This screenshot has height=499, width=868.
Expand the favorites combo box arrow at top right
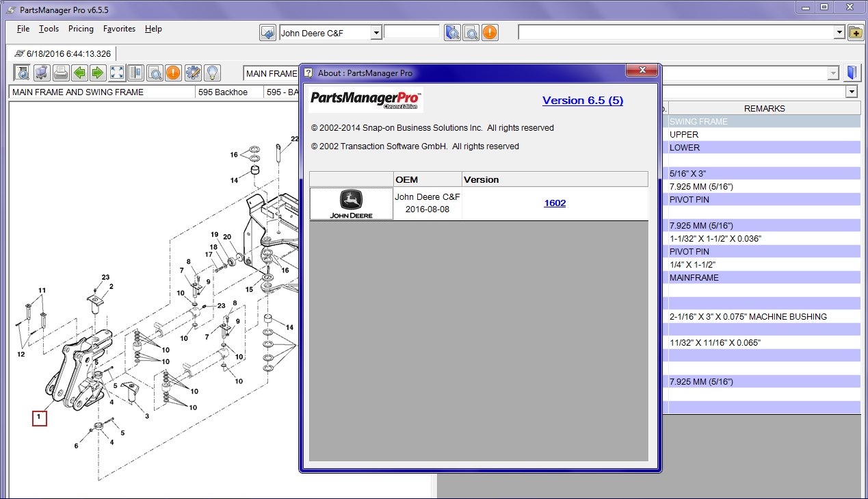pos(840,32)
